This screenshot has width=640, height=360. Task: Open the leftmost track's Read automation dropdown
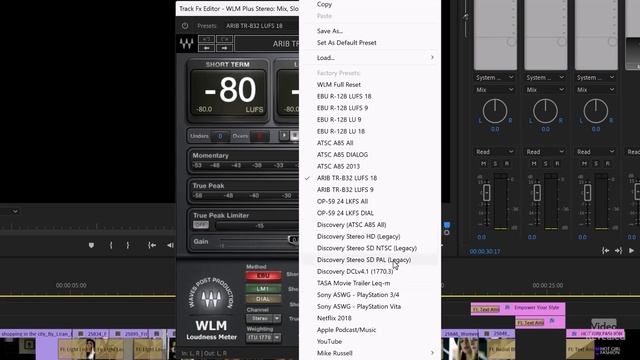pyautogui.click(x=494, y=151)
